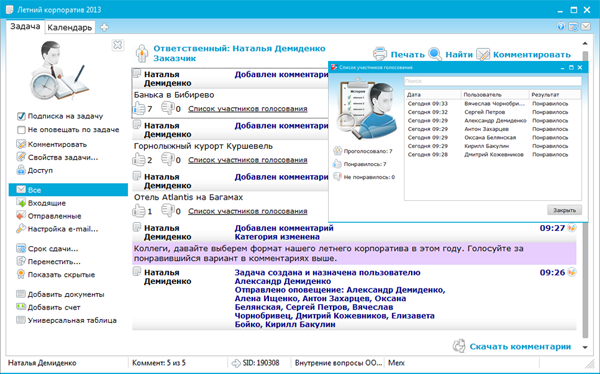Click the Найти magnifier icon
The image size is (600, 374).
click(x=435, y=54)
